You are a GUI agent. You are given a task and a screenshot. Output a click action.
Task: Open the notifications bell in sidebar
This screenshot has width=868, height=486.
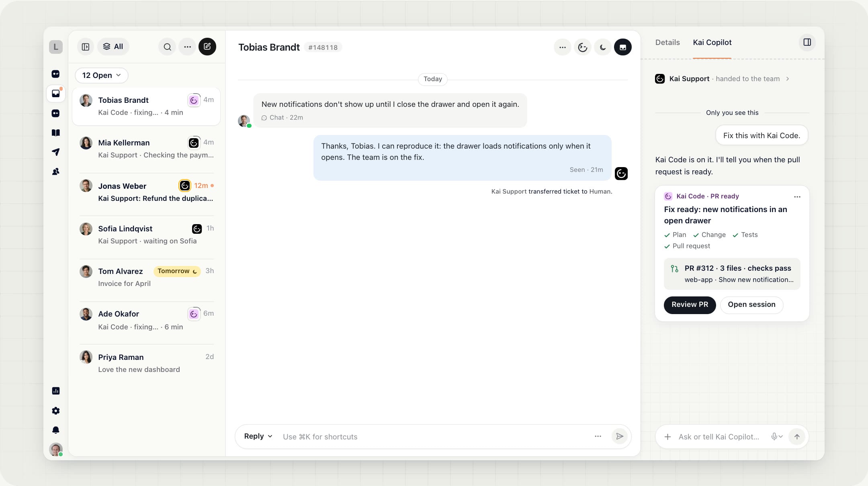pos(56,430)
